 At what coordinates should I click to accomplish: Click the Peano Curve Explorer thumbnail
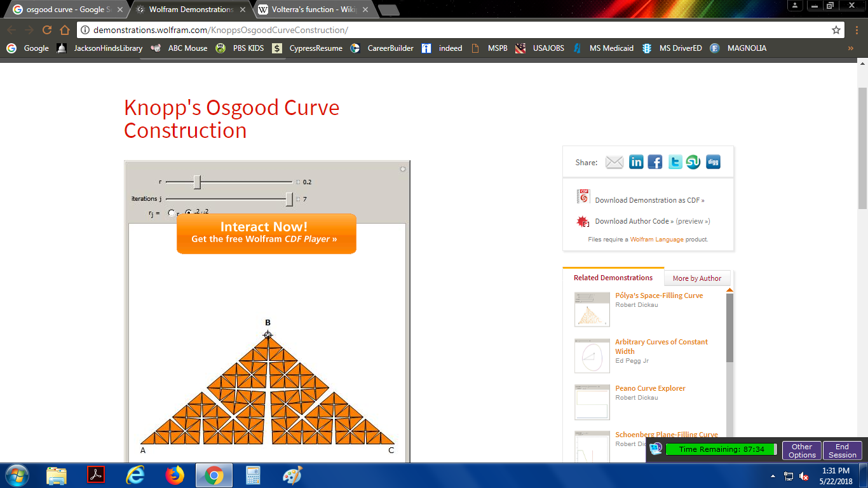click(592, 402)
